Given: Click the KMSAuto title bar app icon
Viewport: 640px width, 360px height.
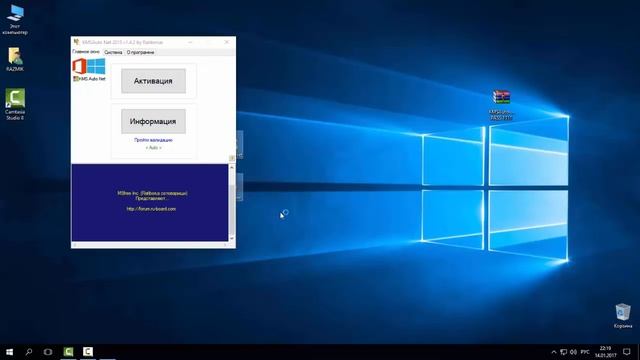Looking at the screenshot, I should pyautogui.click(x=76, y=42).
